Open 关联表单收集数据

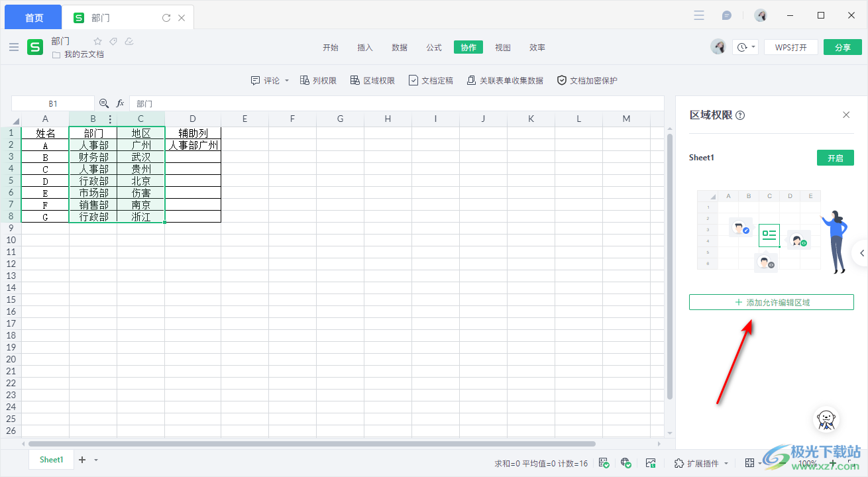505,80
